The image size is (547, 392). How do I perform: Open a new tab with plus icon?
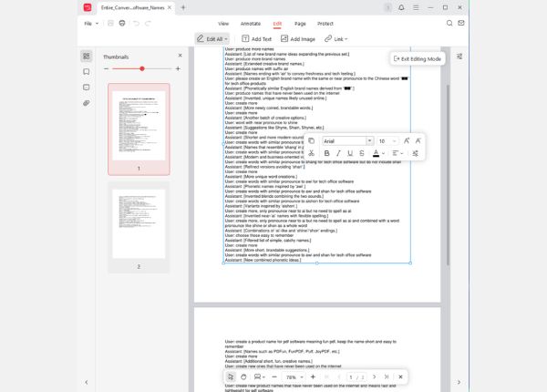(183, 7)
